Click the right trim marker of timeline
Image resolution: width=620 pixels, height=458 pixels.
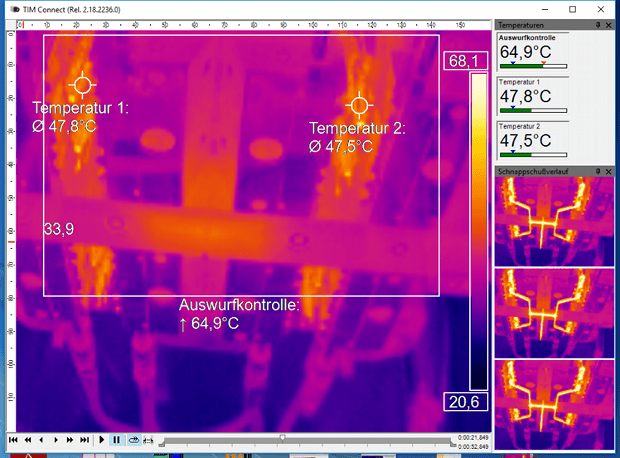point(453,445)
